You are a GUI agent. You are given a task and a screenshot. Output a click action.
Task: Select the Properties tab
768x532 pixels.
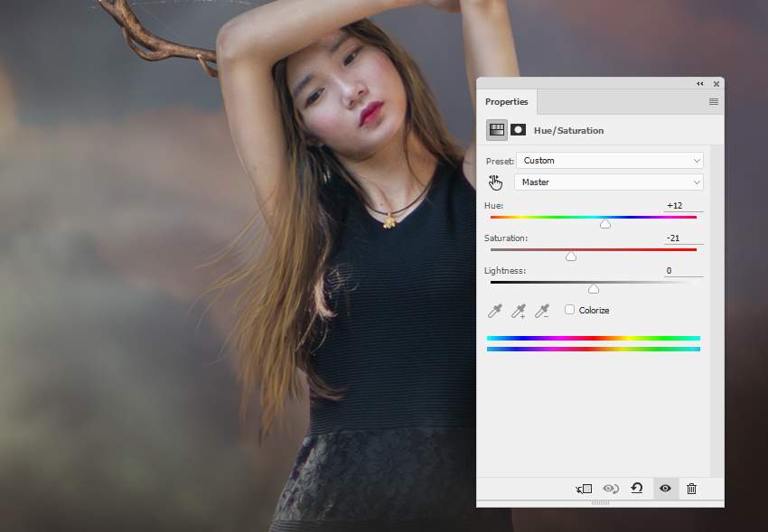(x=507, y=102)
